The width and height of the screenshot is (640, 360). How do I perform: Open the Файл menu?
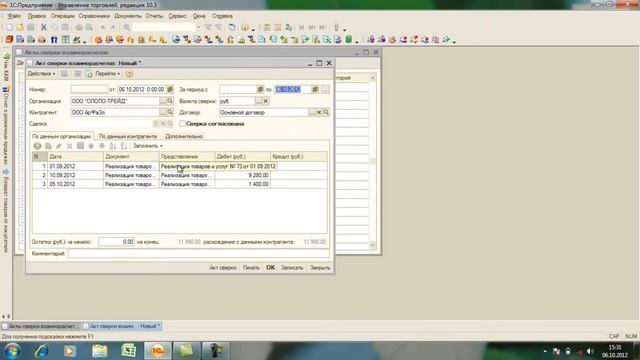click(14, 16)
